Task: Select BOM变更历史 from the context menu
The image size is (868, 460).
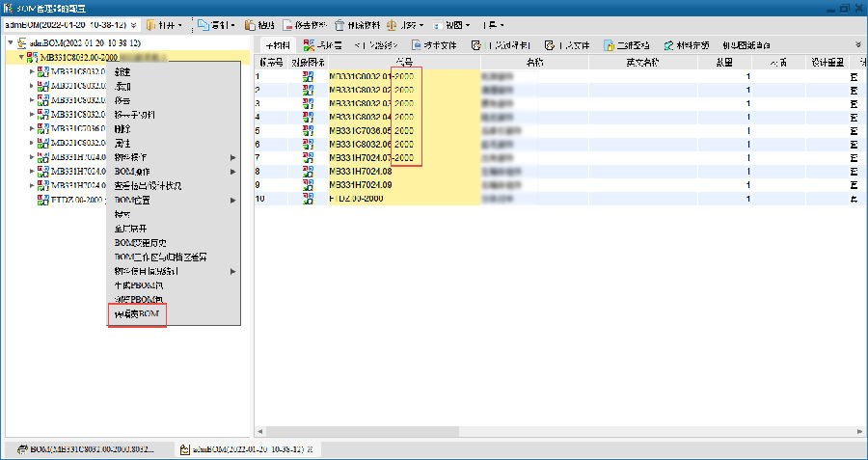Action: pos(141,243)
